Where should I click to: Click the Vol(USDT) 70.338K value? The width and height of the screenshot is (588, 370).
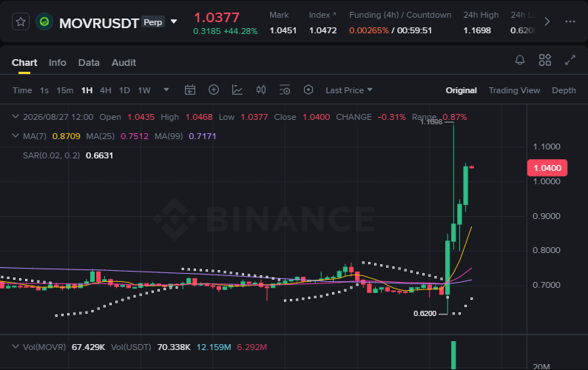tap(174, 347)
